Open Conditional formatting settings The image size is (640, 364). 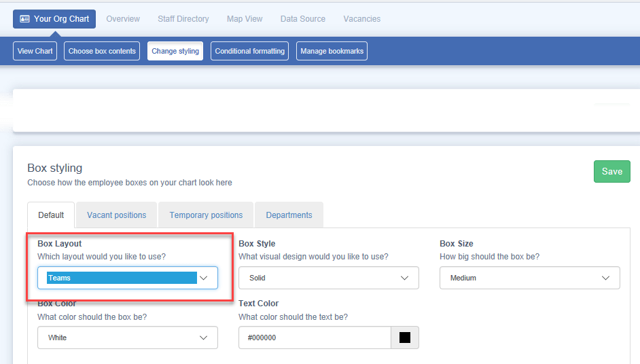[249, 51]
